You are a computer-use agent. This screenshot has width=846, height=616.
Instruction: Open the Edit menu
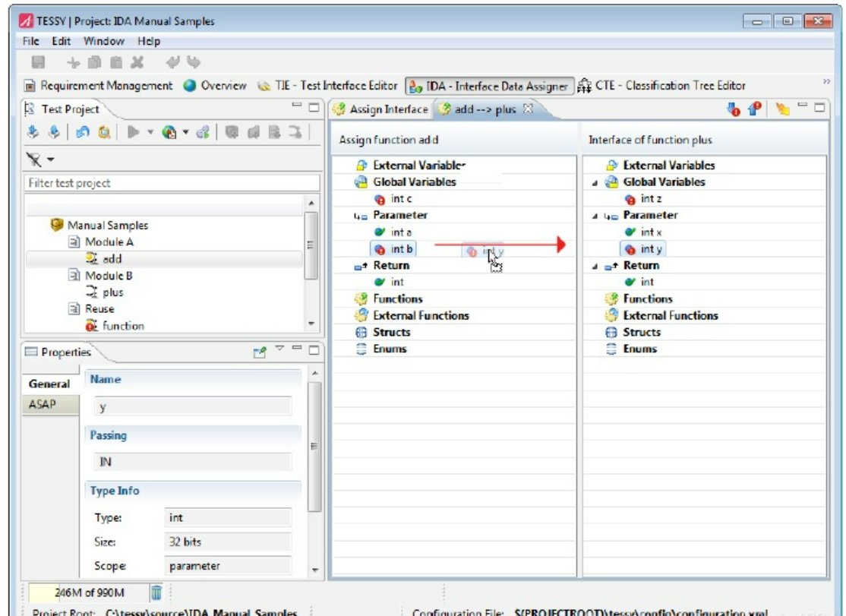click(x=61, y=41)
